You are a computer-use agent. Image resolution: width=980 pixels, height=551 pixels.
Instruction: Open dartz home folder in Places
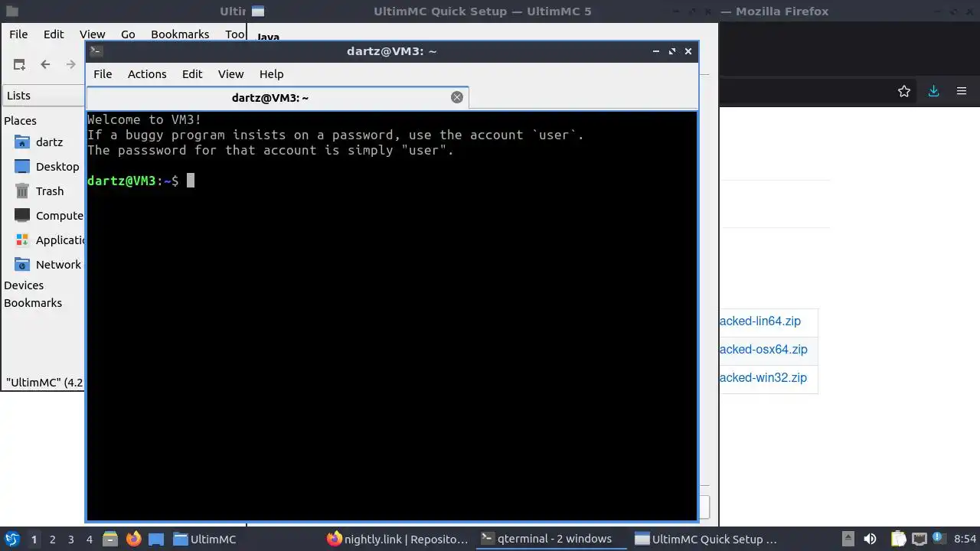click(49, 142)
